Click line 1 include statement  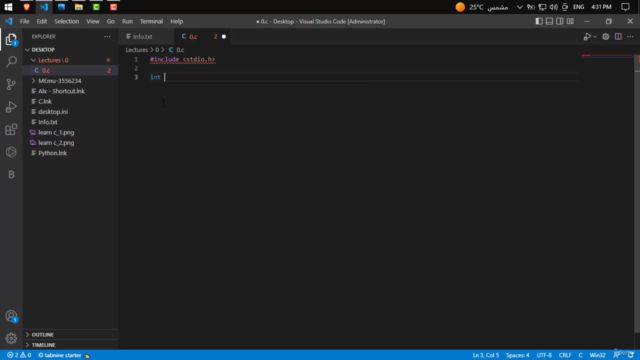pyautogui.click(x=182, y=59)
